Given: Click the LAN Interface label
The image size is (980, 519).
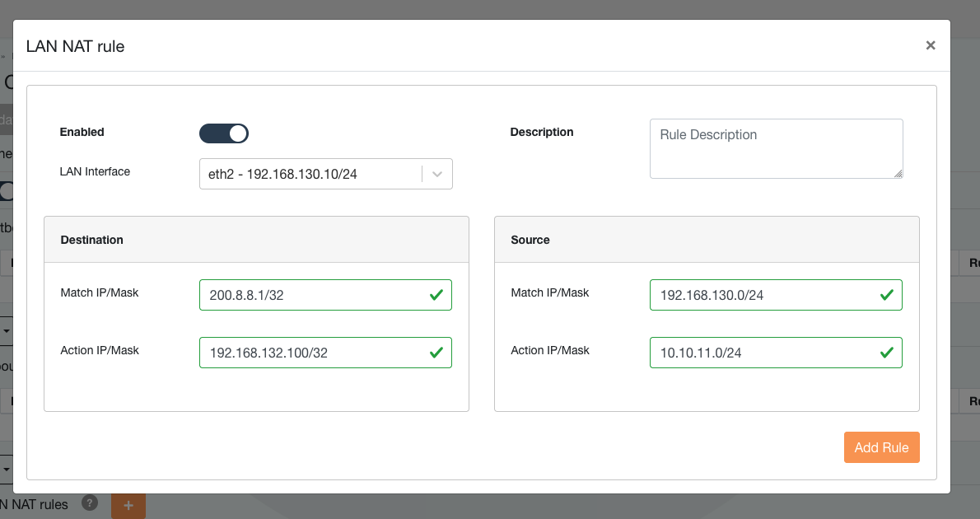Looking at the screenshot, I should 95,171.
